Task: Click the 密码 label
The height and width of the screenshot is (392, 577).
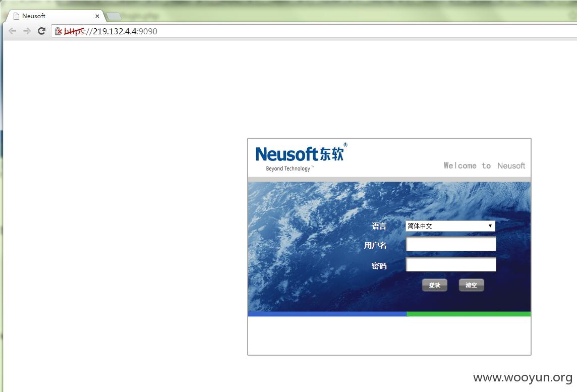Action: pos(379,266)
